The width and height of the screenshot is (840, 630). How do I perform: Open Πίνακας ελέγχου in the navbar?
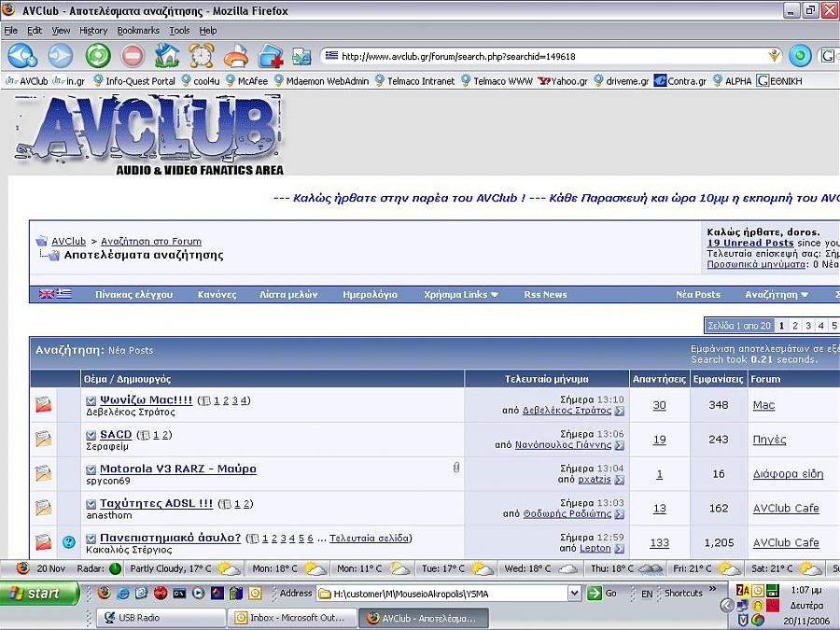pyautogui.click(x=133, y=294)
